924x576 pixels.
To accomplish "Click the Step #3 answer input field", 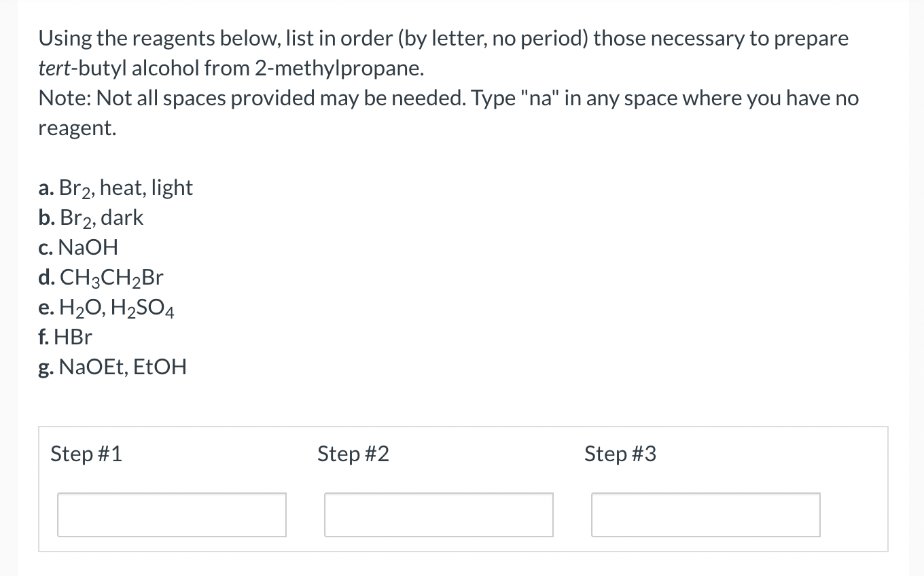I will click(705, 515).
